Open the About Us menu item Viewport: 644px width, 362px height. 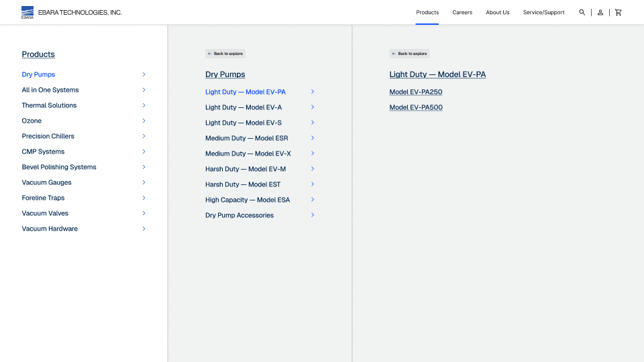click(497, 12)
